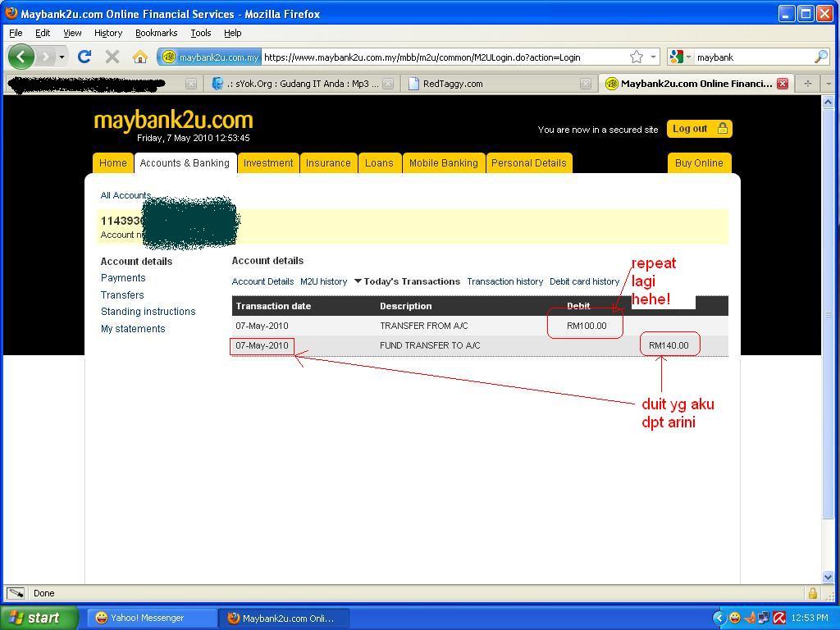Click the All Accounts link
840x630 pixels.
[126, 195]
